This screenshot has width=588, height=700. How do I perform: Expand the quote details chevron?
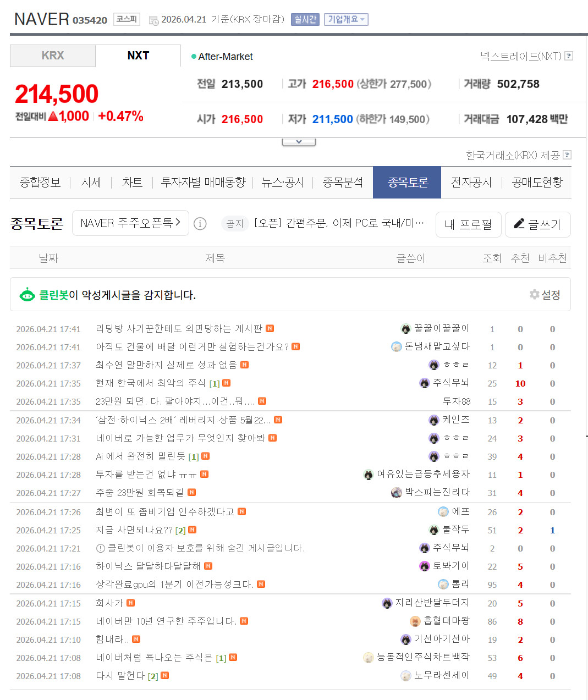[299, 142]
